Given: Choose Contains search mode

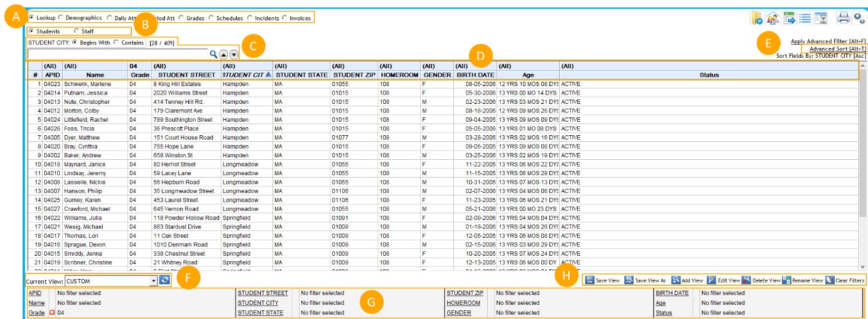Looking at the screenshot, I should click(116, 42).
